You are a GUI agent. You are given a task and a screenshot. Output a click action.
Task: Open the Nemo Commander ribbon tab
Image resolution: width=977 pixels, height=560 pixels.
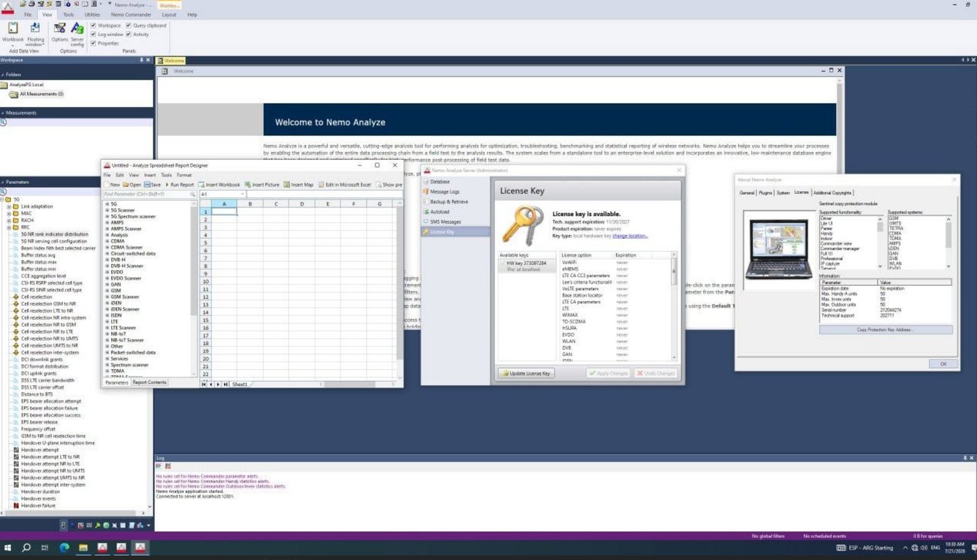[x=131, y=15]
